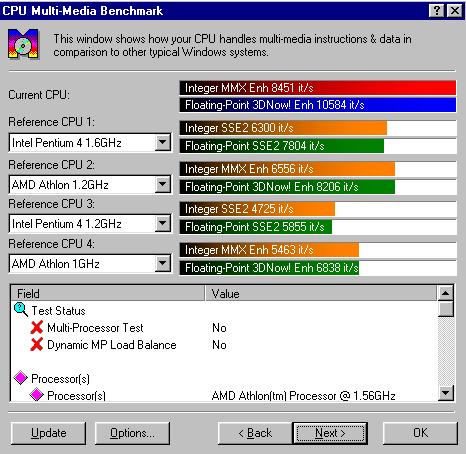Click the No value for Dynamic MP Load Balance

pyautogui.click(x=219, y=345)
